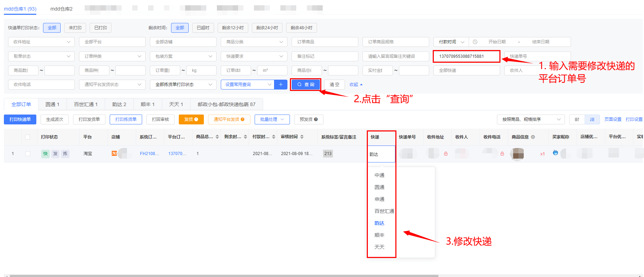Click the 快递单号 search input
644x277 pixels.
pyautogui.click(x=537, y=56)
